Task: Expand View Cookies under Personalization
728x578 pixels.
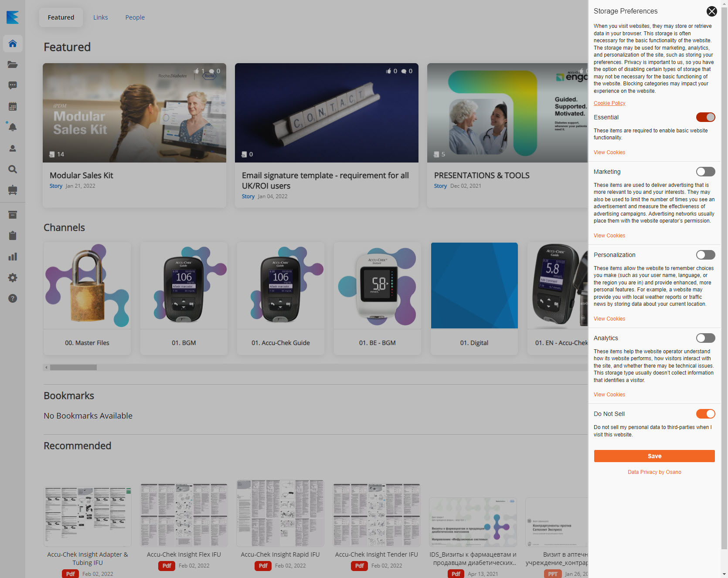Action: coord(609,319)
